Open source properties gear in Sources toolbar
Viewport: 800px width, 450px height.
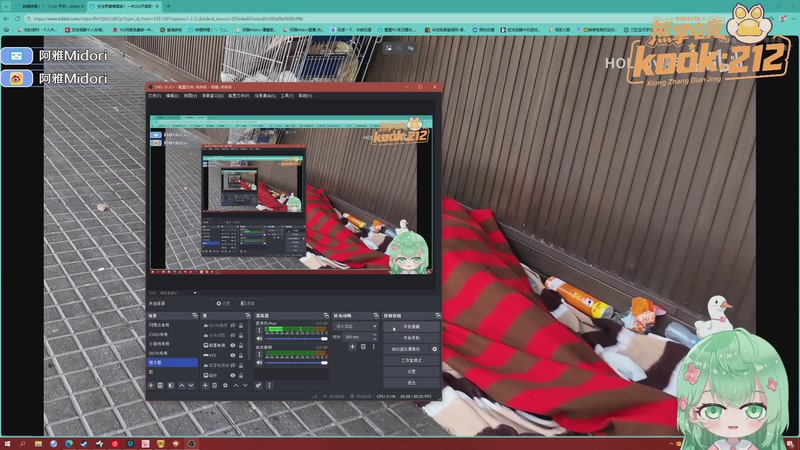point(225,385)
